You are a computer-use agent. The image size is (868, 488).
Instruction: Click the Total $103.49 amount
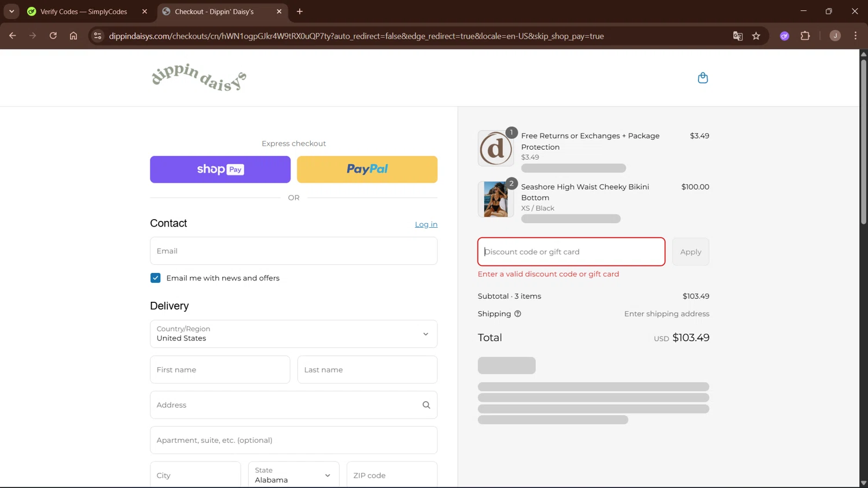tap(690, 338)
